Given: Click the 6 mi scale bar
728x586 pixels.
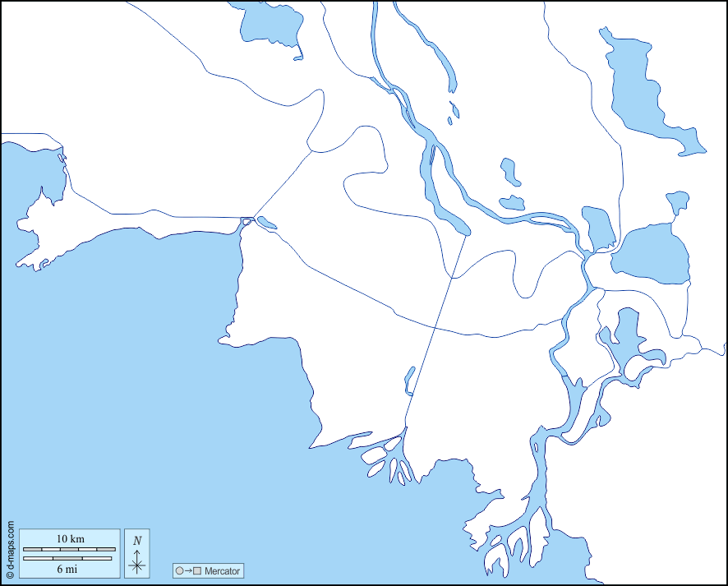Looking at the screenshot, I should (x=69, y=559).
